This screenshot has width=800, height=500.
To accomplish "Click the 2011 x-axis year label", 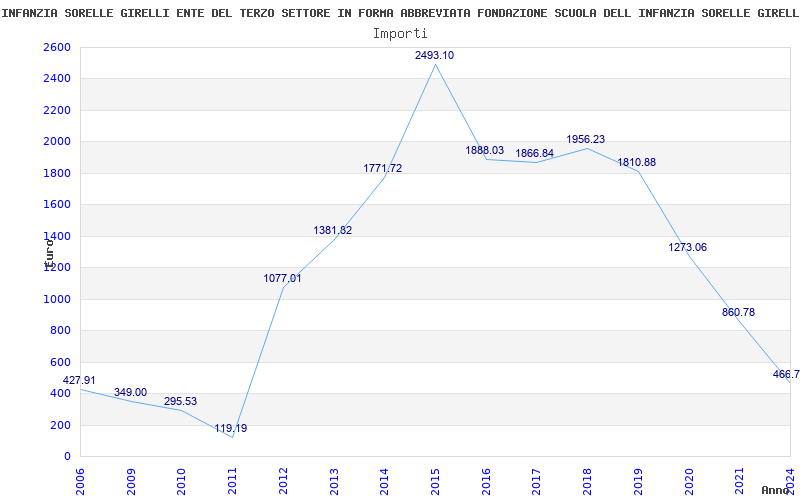I will pos(232,482).
